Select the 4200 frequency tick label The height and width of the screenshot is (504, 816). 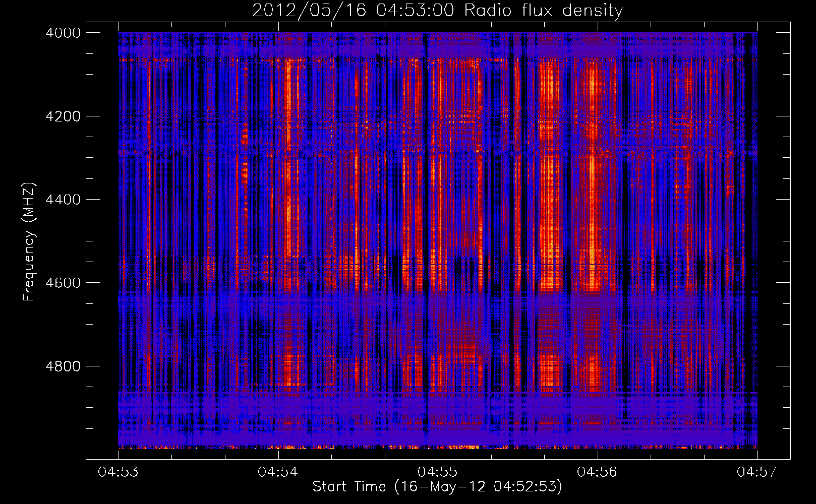coord(63,116)
